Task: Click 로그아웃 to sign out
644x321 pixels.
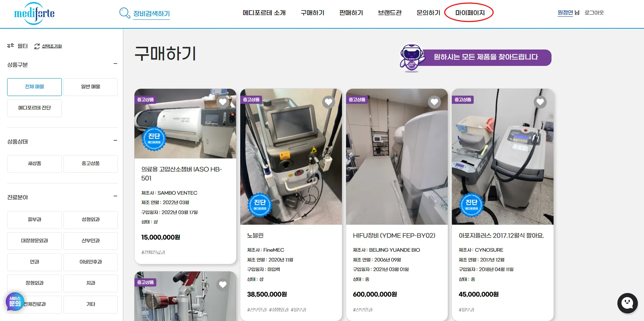Action: coord(594,13)
